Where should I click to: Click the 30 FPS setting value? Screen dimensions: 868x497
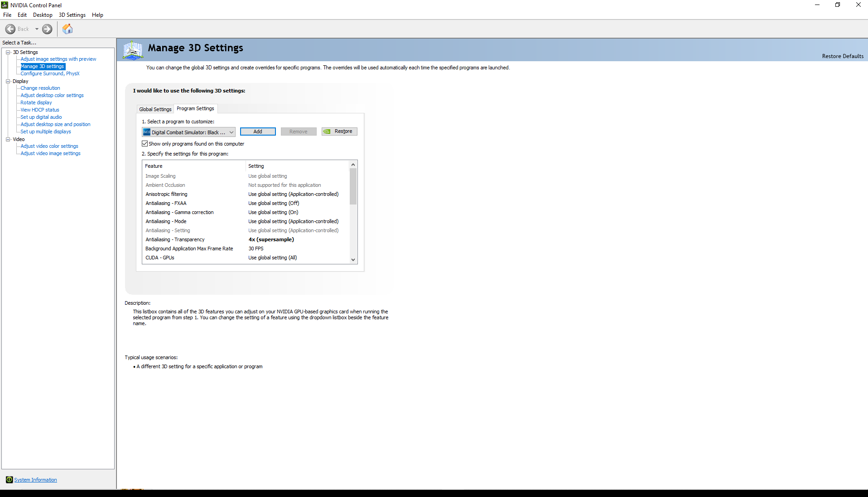point(256,248)
